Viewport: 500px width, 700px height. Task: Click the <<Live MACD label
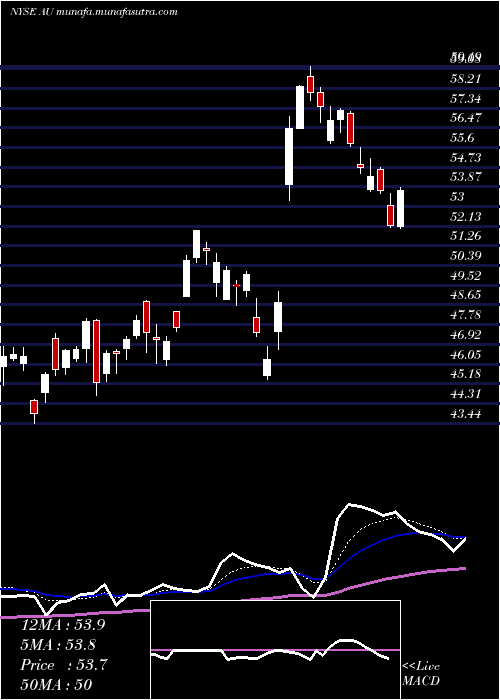tap(421, 674)
